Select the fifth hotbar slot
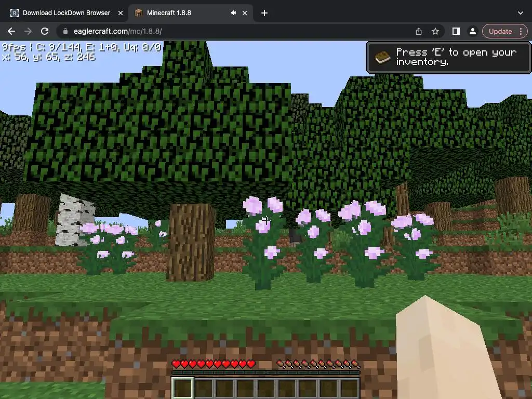 266,388
